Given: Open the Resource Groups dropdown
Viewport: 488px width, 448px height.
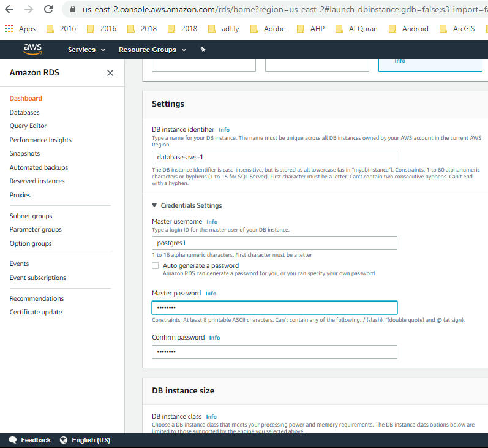Looking at the screenshot, I should click(x=152, y=50).
